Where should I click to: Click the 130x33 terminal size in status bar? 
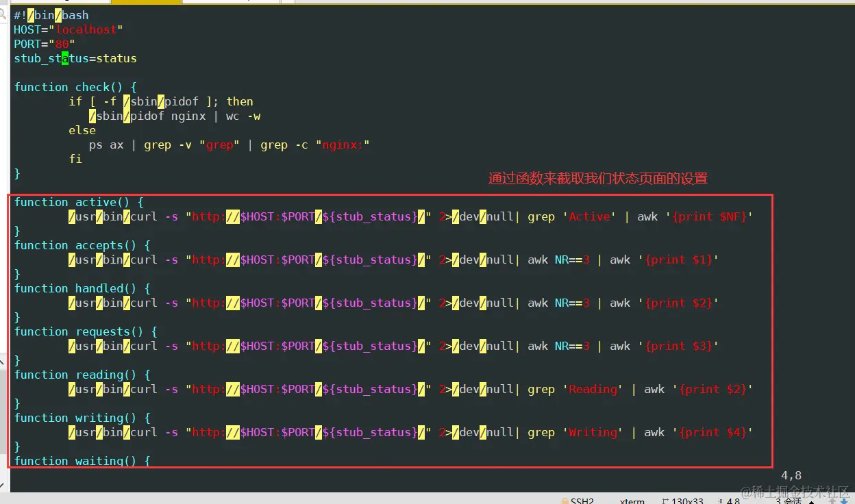688,501
